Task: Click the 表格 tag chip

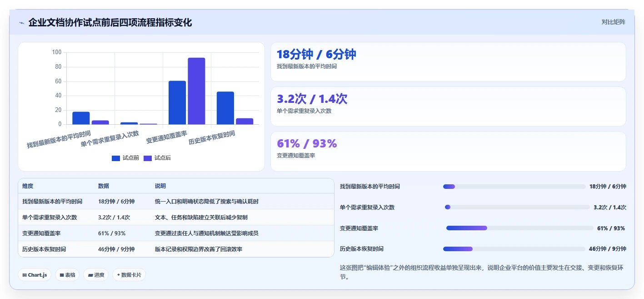Action: tap(67, 275)
